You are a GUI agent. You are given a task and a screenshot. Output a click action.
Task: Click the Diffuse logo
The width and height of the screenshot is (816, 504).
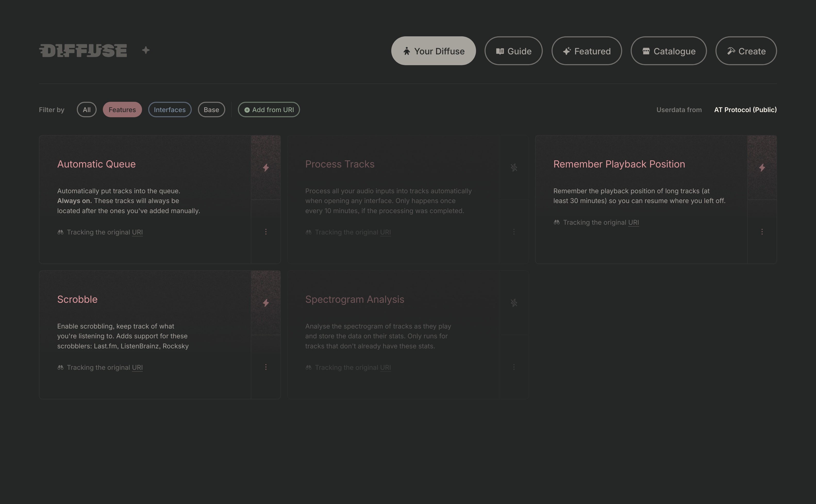(x=83, y=51)
